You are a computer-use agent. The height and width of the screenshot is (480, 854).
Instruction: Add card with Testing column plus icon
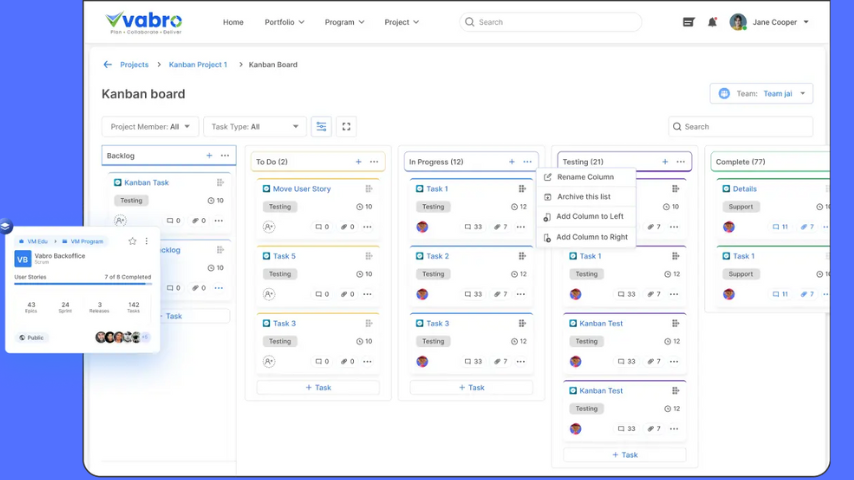click(x=665, y=162)
